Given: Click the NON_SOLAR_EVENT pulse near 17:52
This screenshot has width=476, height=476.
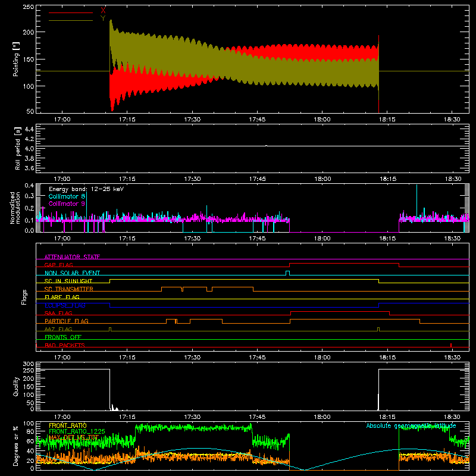Looking at the screenshot, I should (287, 273).
